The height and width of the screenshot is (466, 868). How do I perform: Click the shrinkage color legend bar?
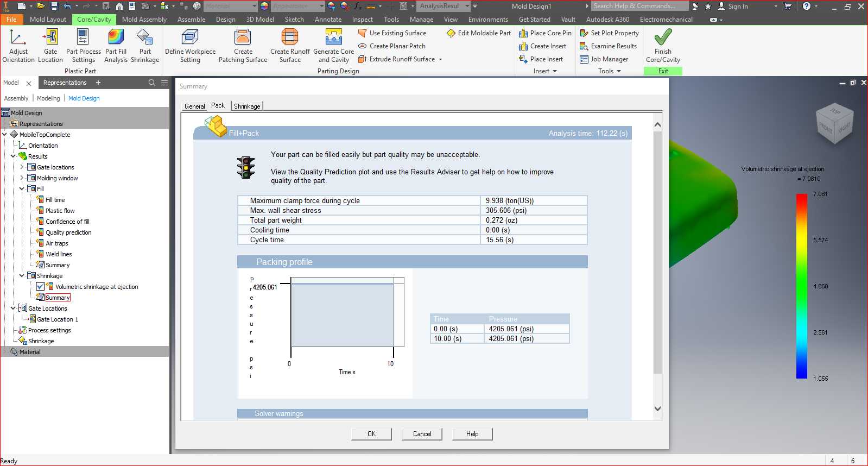(801, 286)
